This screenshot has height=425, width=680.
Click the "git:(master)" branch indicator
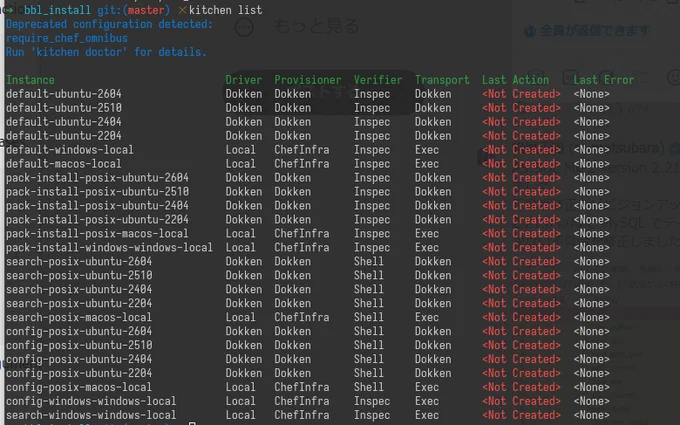coord(134,10)
